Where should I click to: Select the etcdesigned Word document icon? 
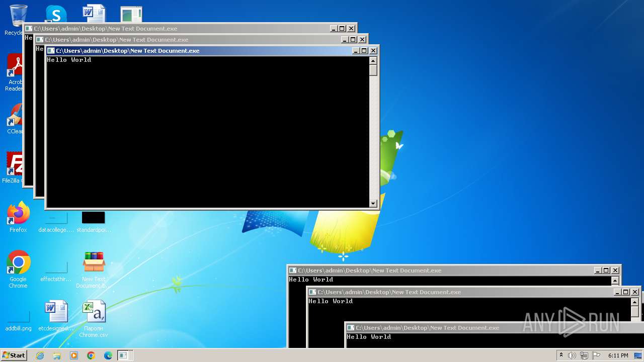[x=56, y=316]
